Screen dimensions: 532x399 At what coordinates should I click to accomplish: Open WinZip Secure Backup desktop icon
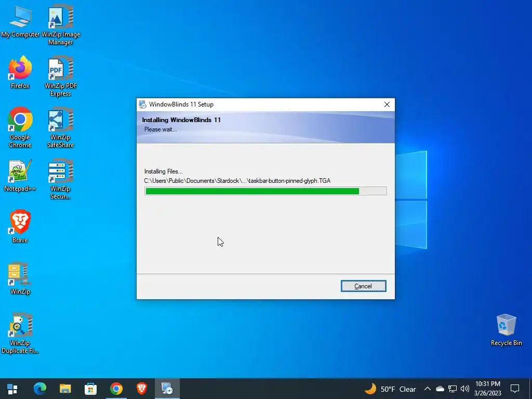pyautogui.click(x=61, y=179)
